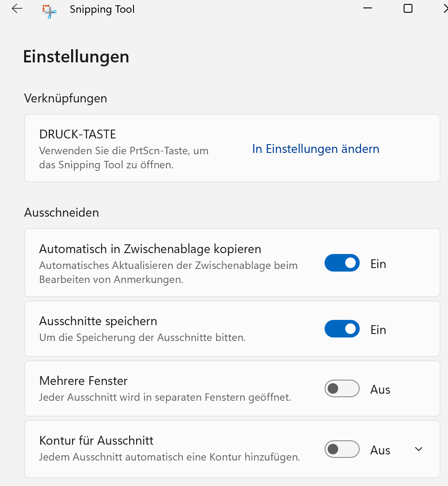
Task: Click the Snipping Tool scissors app icon
Action: pyautogui.click(x=49, y=11)
